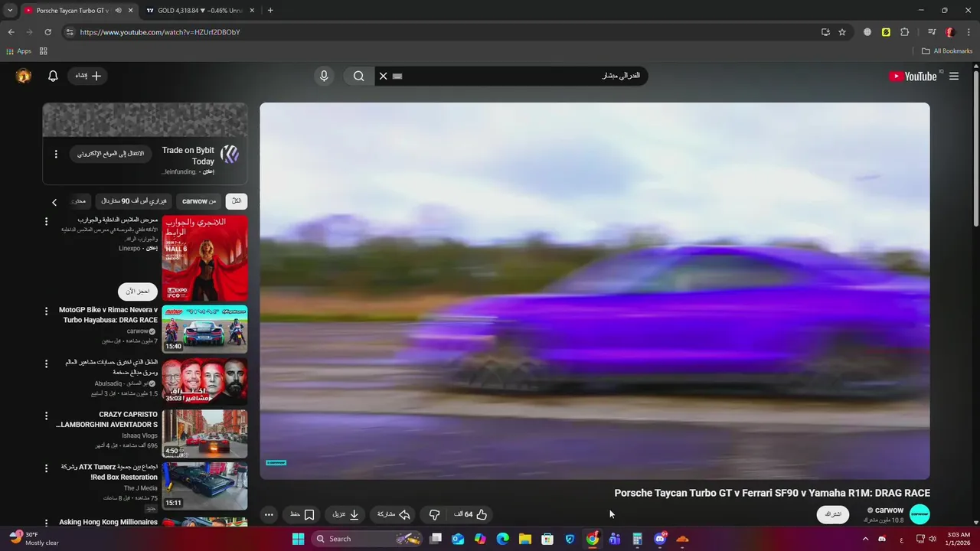
Task: Open Discord from taskbar
Action: click(660, 539)
